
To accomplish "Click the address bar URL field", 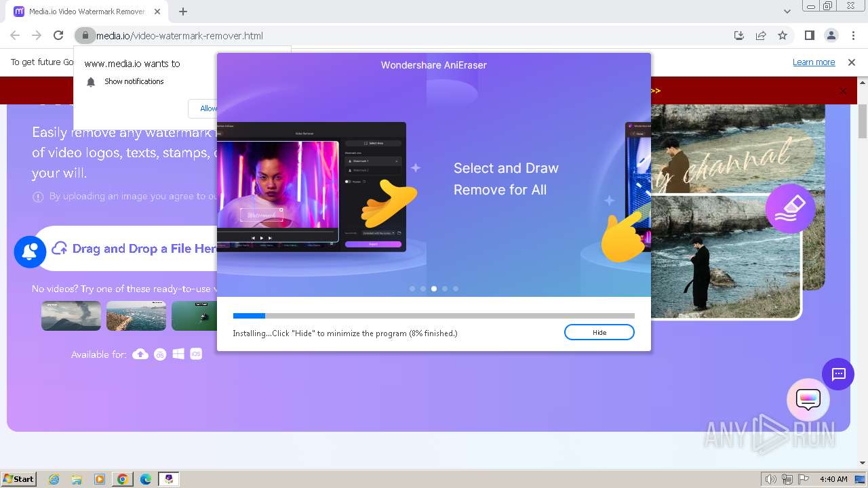I will 407,35.
